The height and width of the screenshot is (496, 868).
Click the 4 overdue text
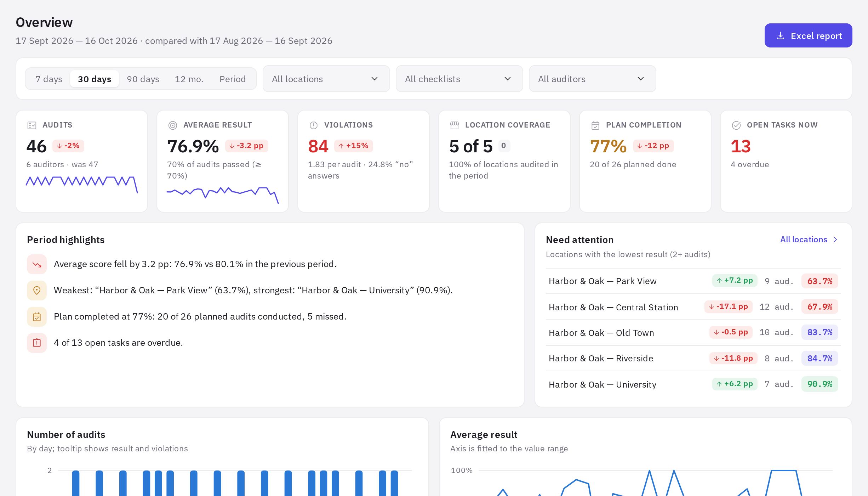750,164
